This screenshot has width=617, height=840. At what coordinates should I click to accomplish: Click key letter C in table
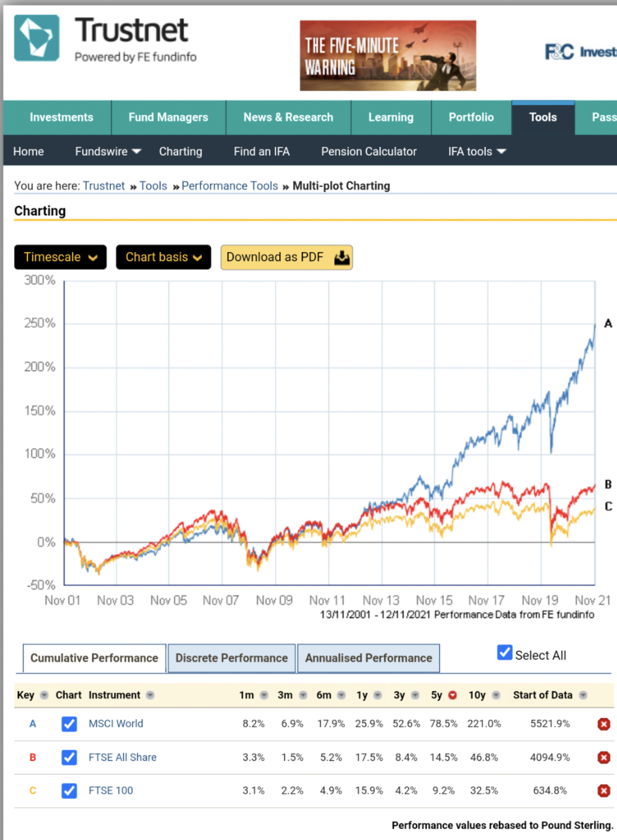click(x=33, y=790)
